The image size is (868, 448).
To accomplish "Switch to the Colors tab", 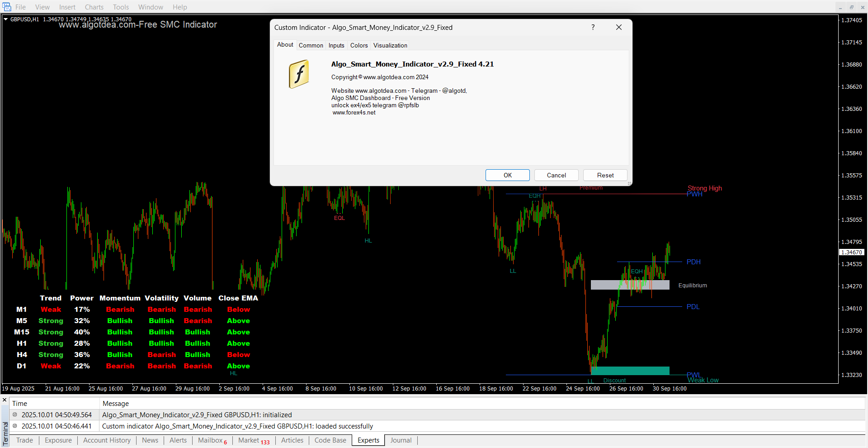I will [x=359, y=45].
